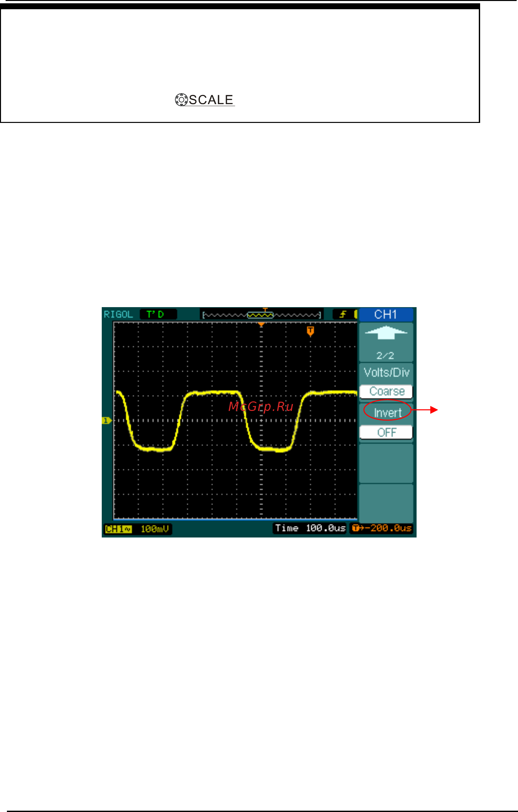Toggle the Coarse Volts/Div setting
The height and width of the screenshot is (812, 518).
point(386,391)
